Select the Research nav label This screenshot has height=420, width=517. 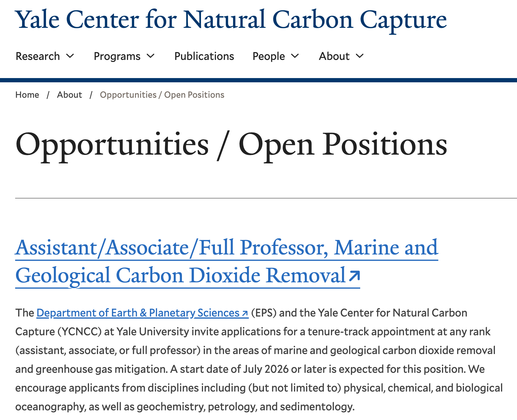point(38,56)
